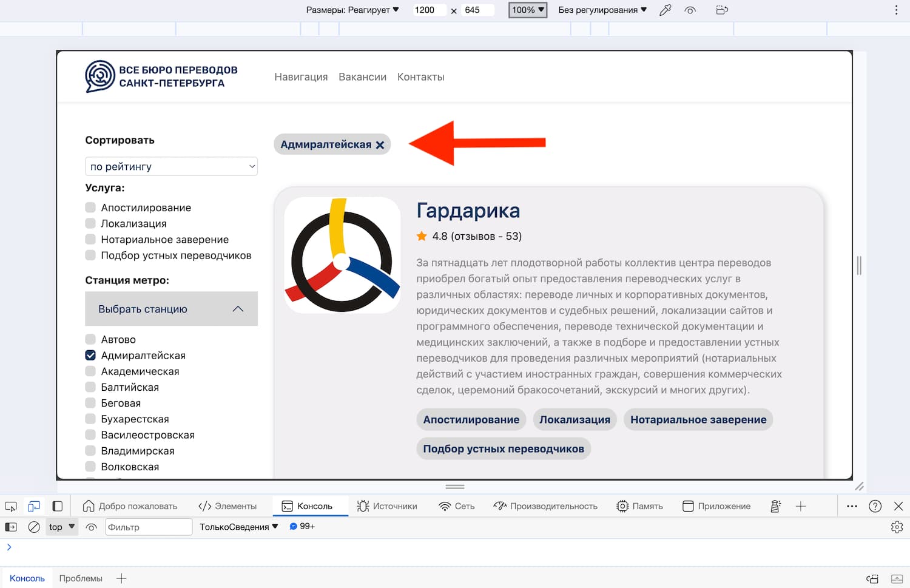The height and width of the screenshot is (588, 910).
Task: Open the Без регулирования throttling dropdown
Action: click(602, 10)
